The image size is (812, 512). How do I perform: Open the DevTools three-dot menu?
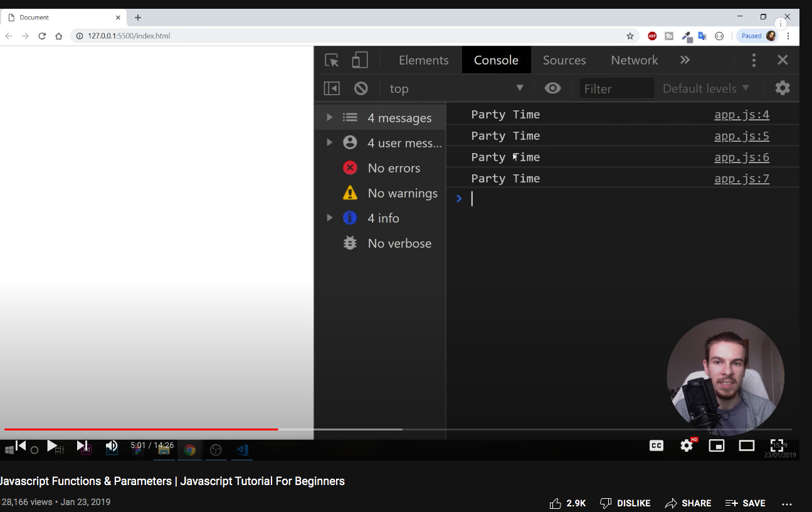753,60
